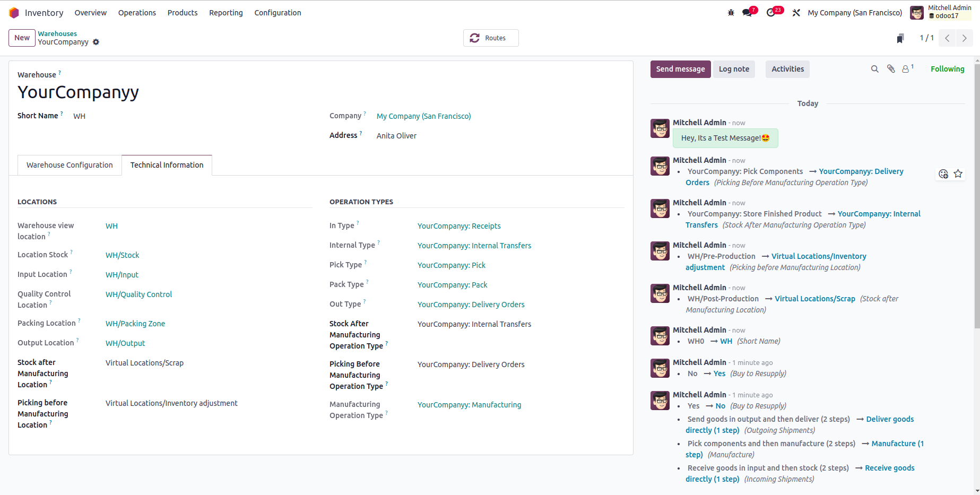
Task: Open My Company (San Francisco) company switcher
Action: coord(854,13)
